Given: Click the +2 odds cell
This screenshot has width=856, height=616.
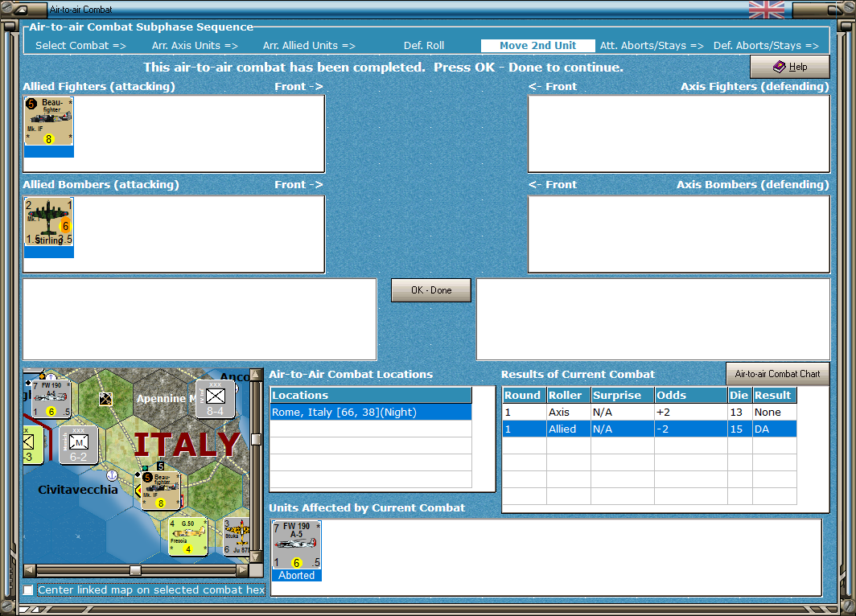Looking at the screenshot, I should coord(691,412).
